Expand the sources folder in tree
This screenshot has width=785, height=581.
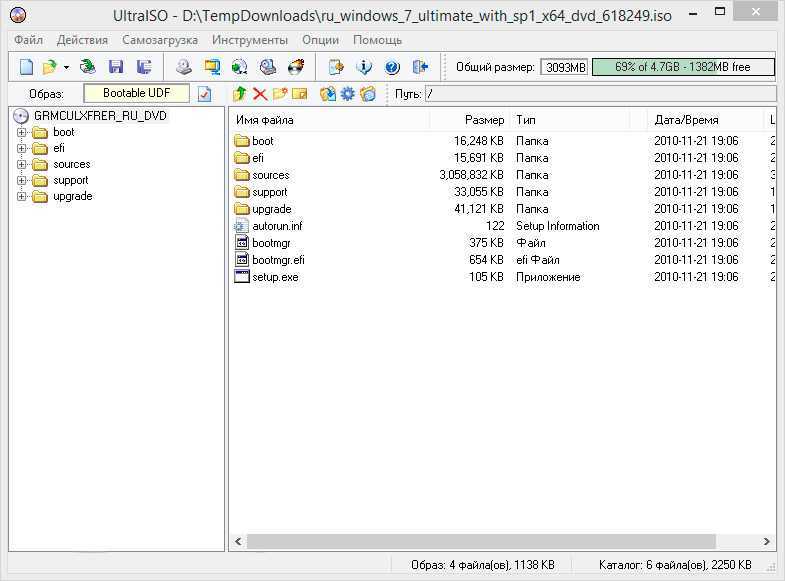pyautogui.click(x=22, y=165)
